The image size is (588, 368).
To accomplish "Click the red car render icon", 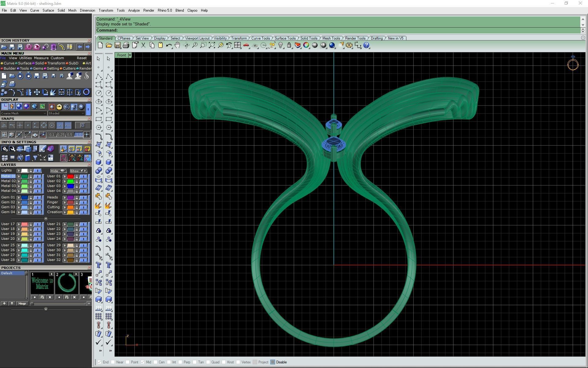I will [x=246, y=45].
